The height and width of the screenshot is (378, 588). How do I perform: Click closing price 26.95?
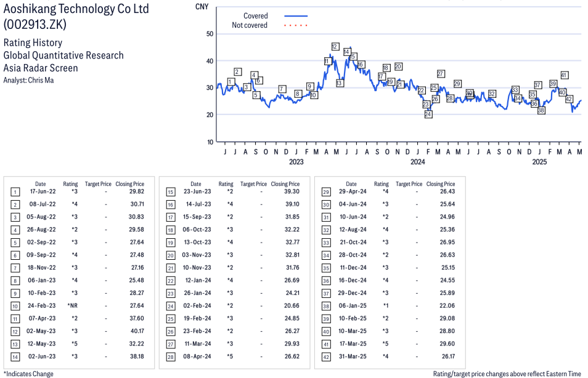pyautogui.click(x=447, y=243)
